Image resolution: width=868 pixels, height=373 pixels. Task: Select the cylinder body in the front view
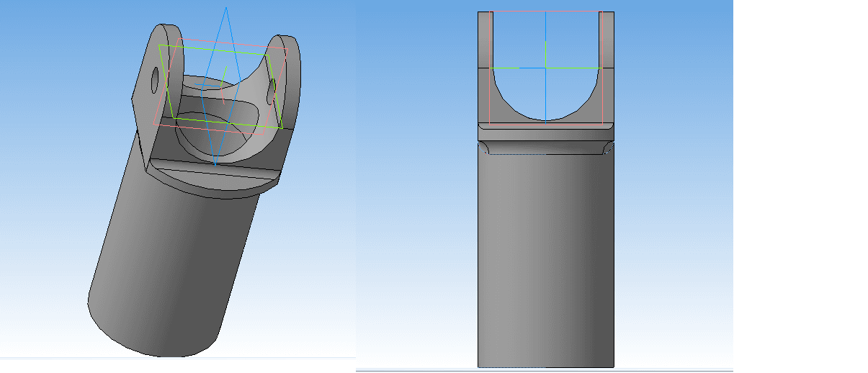coord(546,259)
